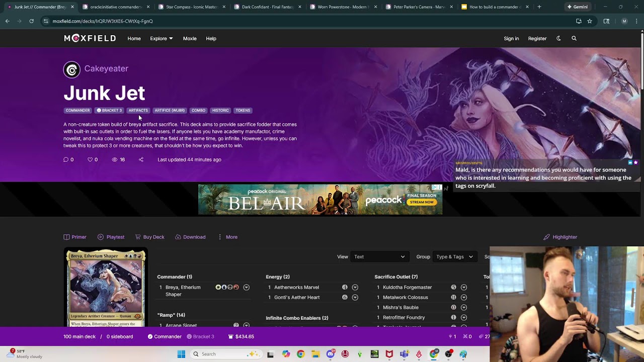Click browser back arrow
The image size is (644, 362).
tap(7, 21)
